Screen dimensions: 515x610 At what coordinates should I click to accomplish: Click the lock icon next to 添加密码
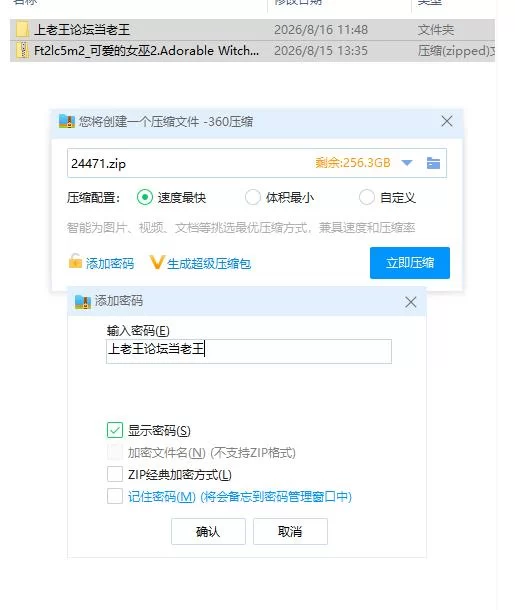(75, 261)
